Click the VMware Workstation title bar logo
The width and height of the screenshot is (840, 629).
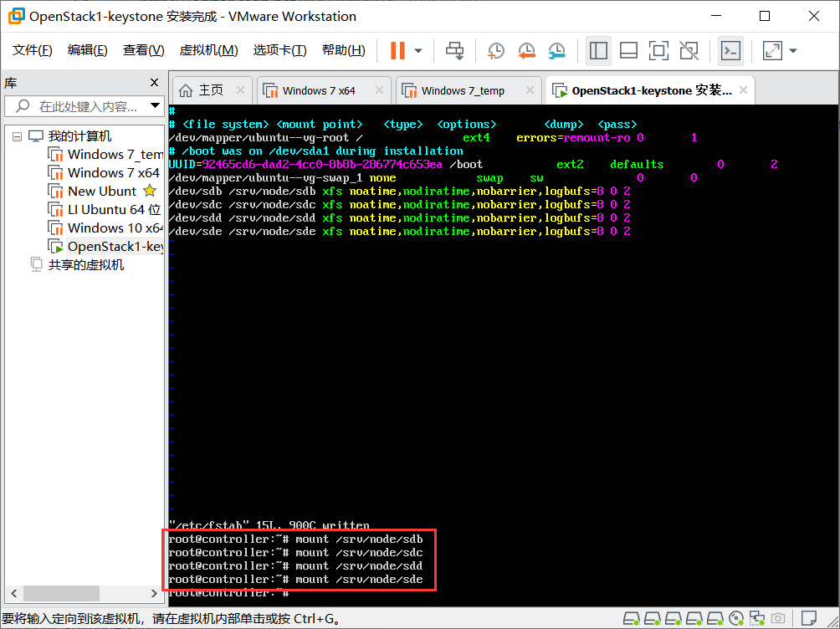[x=16, y=16]
